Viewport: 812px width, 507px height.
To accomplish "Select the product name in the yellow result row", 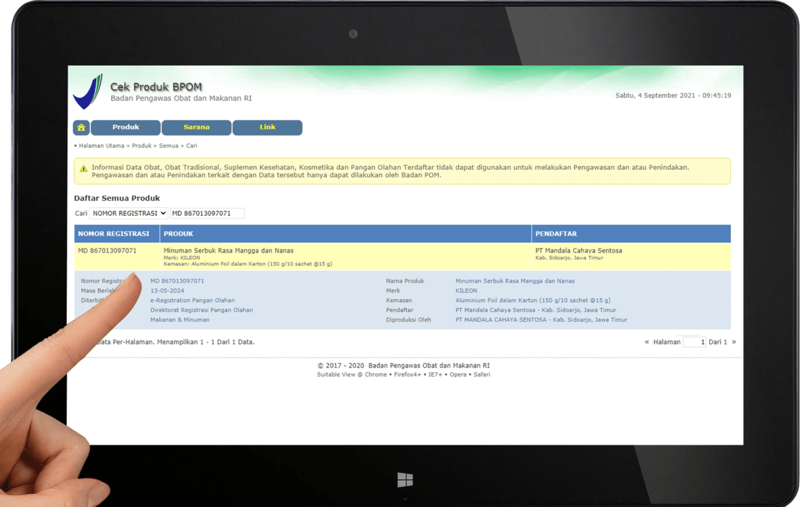I will point(229,250).
